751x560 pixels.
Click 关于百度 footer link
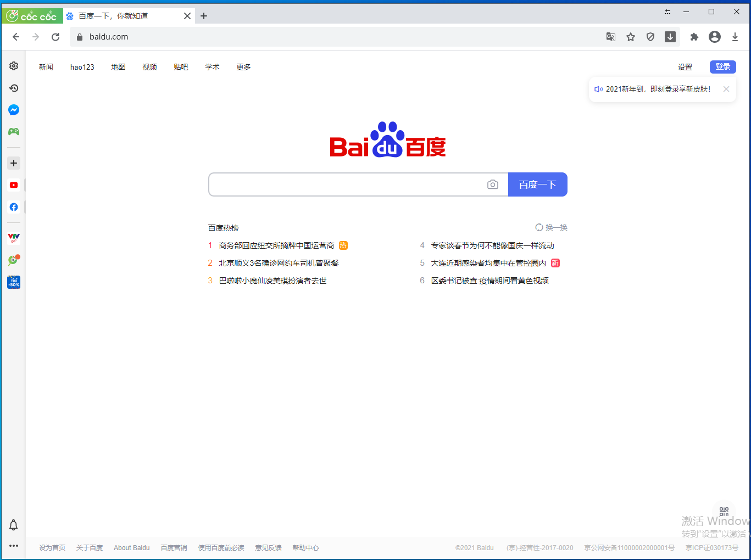point(90,548)
